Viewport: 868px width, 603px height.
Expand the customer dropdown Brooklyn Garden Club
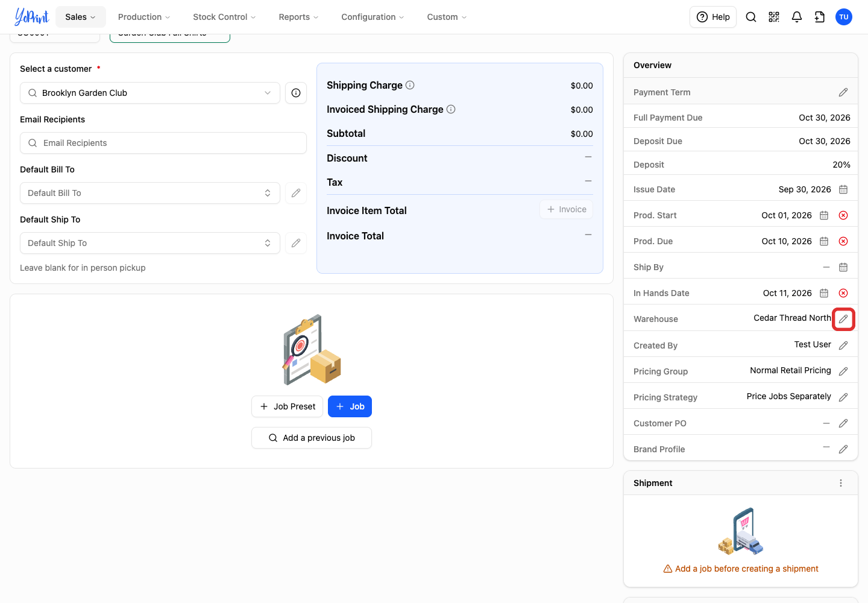[x=150, y=93]
